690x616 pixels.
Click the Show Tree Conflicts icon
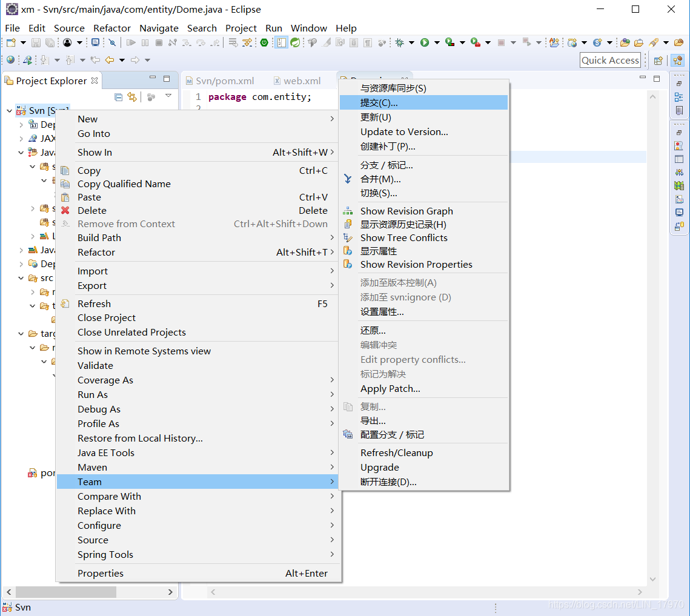pyautogui.click(x=348, y=237)
